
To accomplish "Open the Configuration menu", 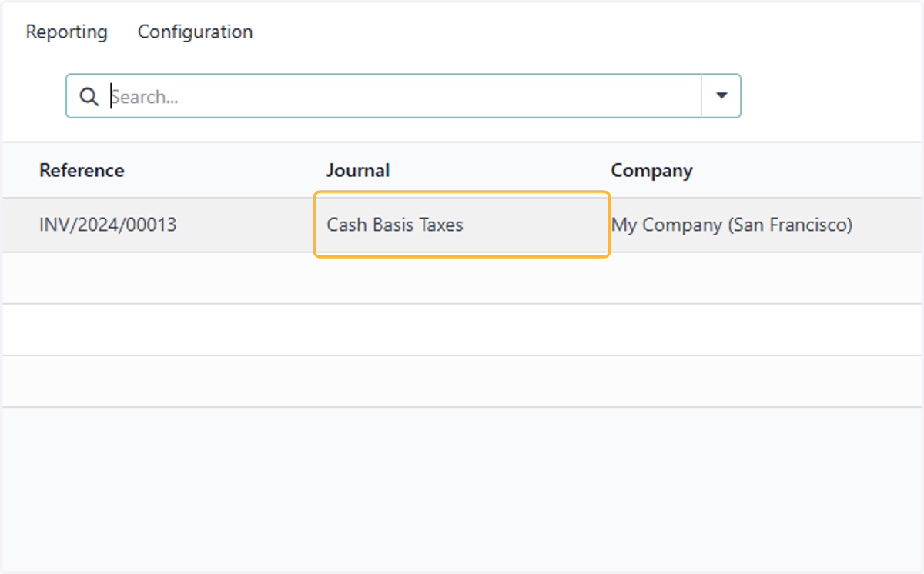I will (195, 32).
